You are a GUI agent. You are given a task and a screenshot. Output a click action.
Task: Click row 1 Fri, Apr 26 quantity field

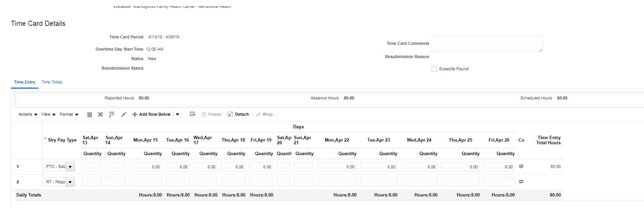[x=499, y=167]
